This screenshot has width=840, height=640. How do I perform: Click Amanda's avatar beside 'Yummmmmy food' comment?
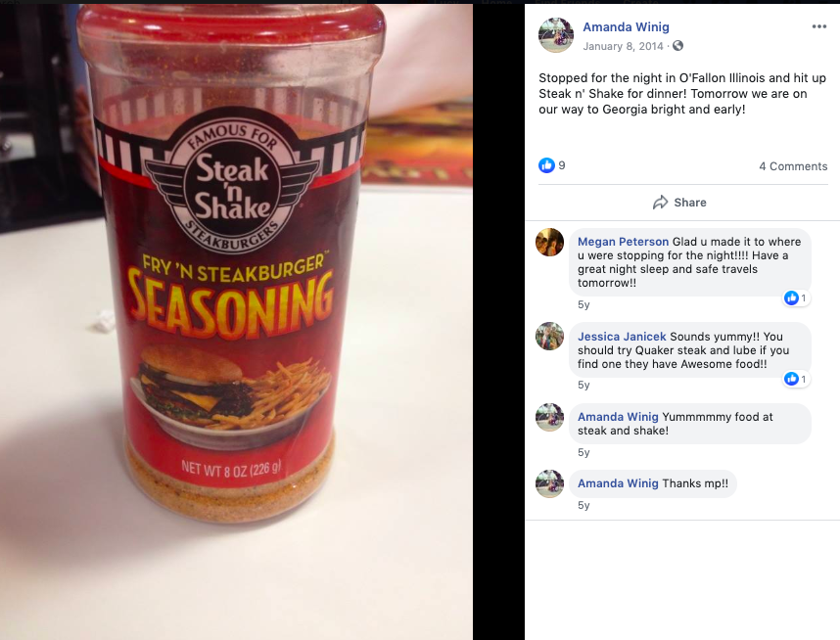pyautogui.click(x=549, y=417)
